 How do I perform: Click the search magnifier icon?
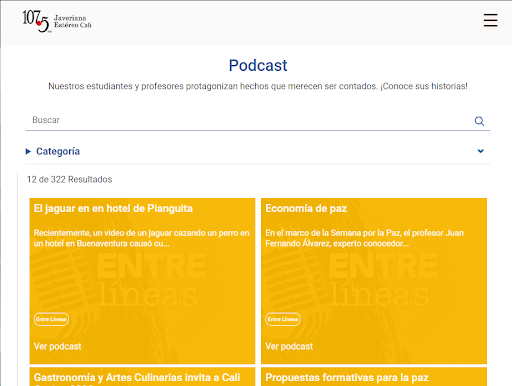pyautogui.click(x=479, y=121)
